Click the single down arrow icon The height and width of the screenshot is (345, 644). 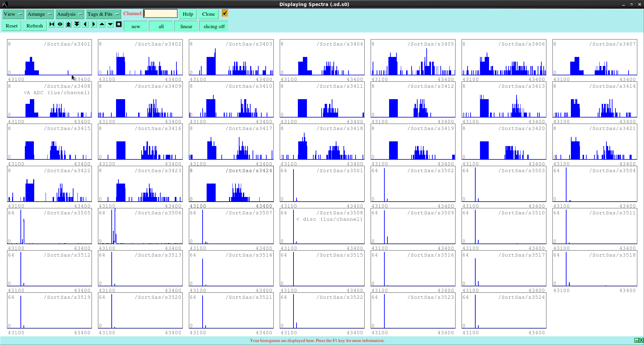coord(110,24)
